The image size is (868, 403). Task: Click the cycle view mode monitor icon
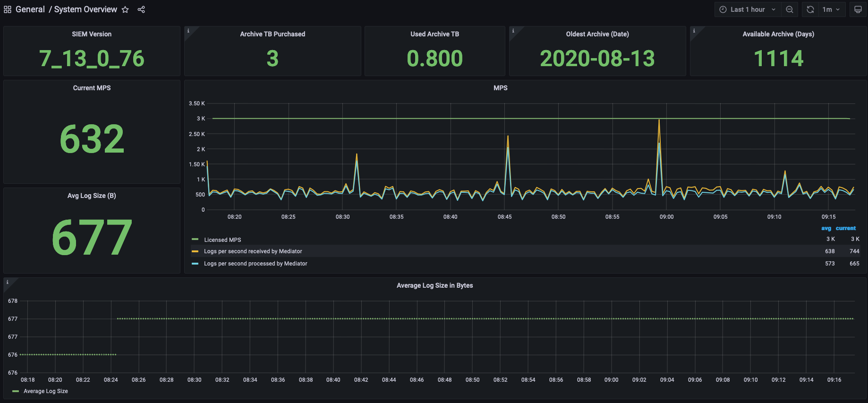pos(858,9)
